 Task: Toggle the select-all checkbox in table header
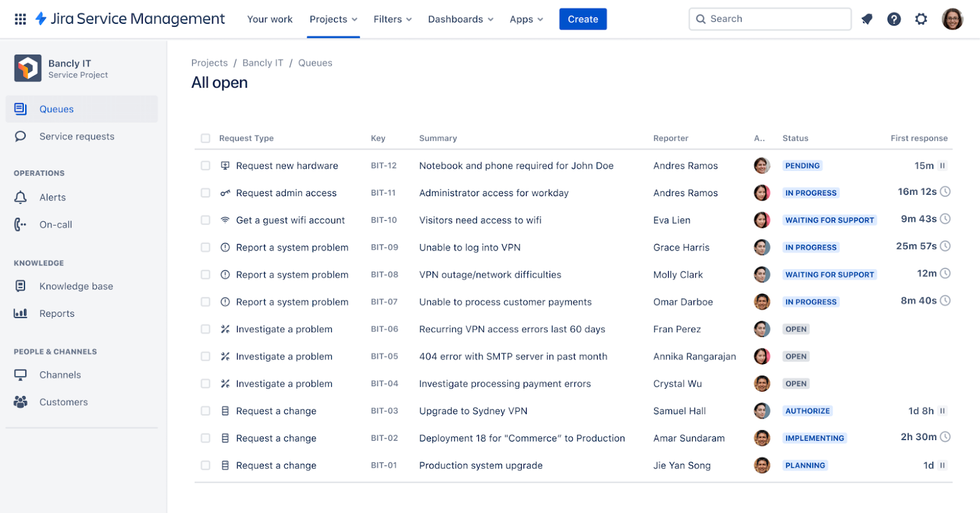[x=205, y=139]
